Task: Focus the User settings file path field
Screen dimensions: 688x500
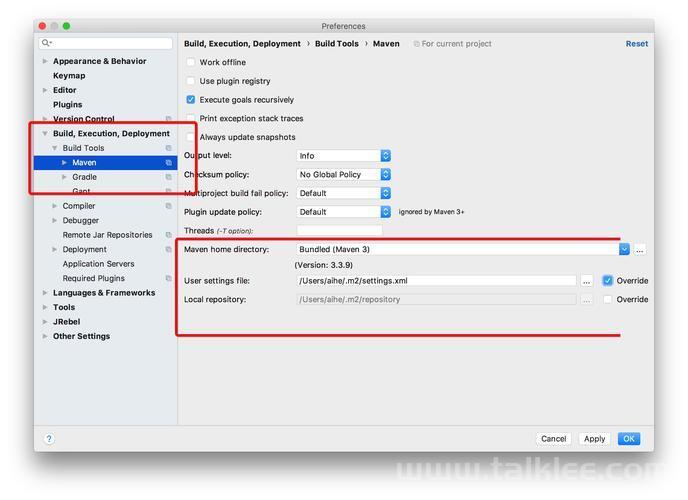Action: [436, 281]
